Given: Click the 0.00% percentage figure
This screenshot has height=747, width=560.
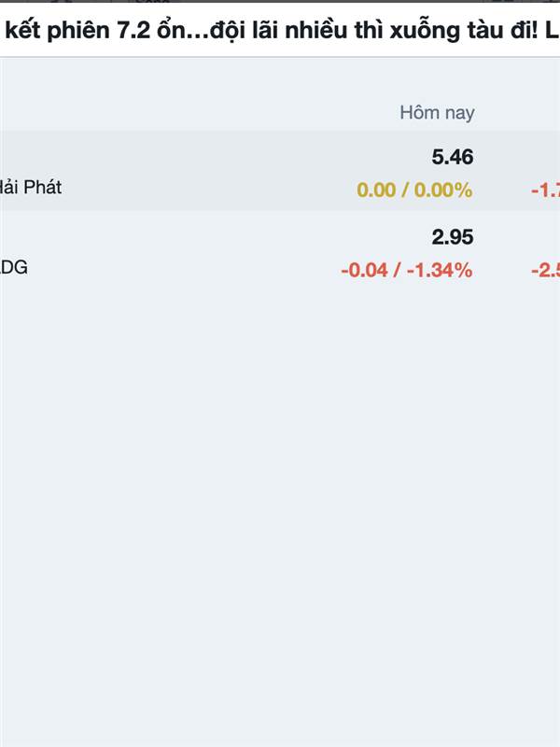Looking at the screenshot, I should pos(442,190).
